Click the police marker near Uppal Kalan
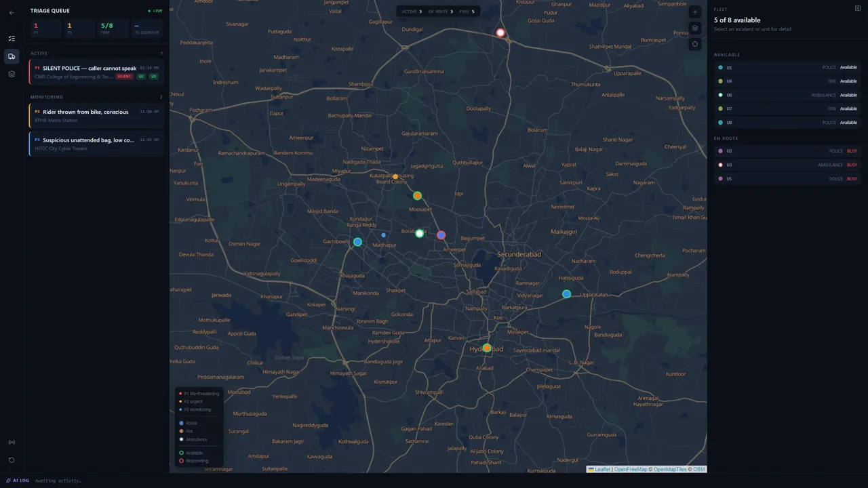Image resolution: width=868 pixels, height=488 pixels. [x=566, y=294]
